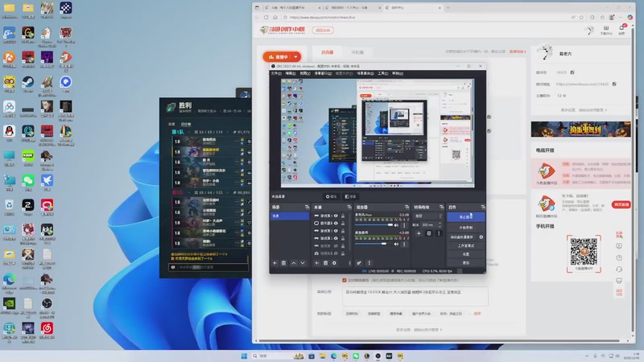The image size is (644, 362).
Task: Open OBS Settings from Controls panel
Action: [466, 254]
